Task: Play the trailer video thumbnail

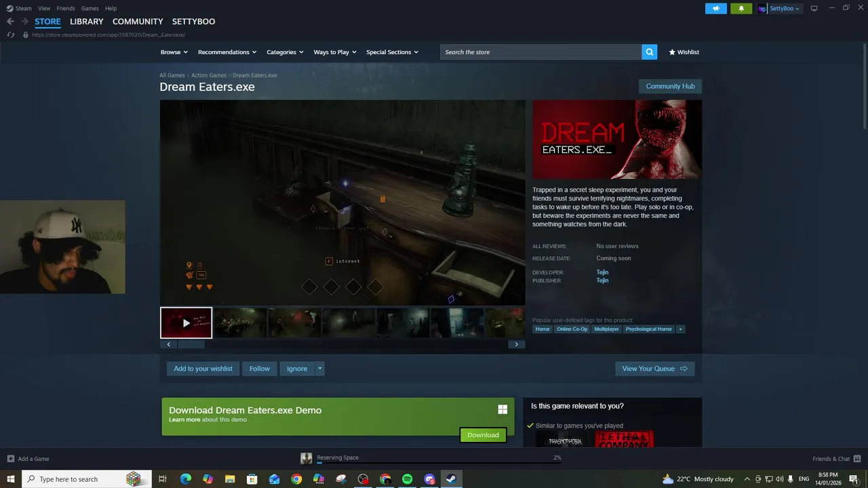Action: 186,323
